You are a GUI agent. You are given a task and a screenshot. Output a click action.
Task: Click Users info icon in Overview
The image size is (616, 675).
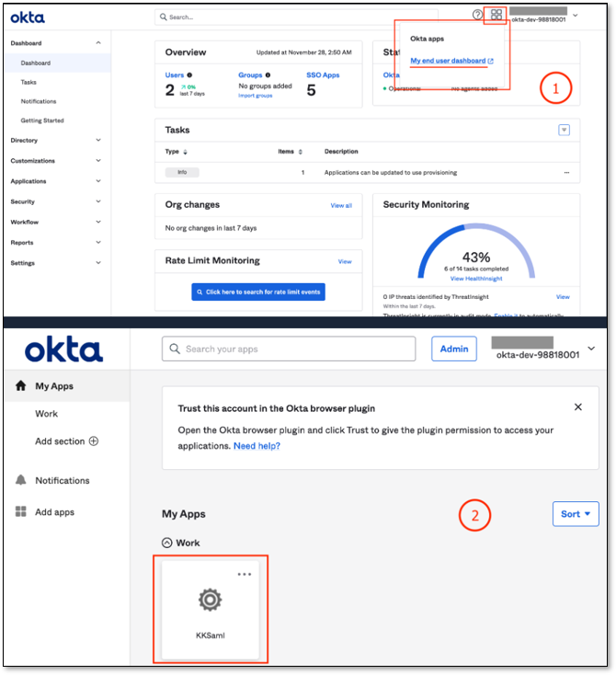pyautogui.click(x=189, y=74)
